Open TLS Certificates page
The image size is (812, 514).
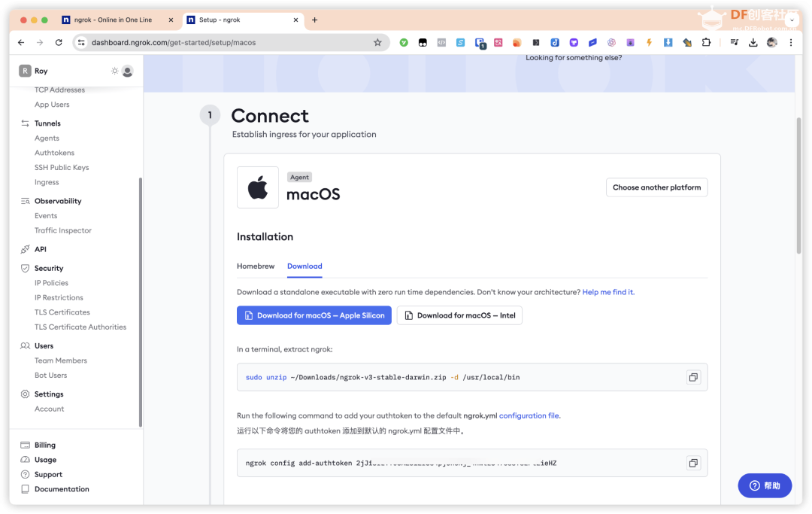[62, 312]
